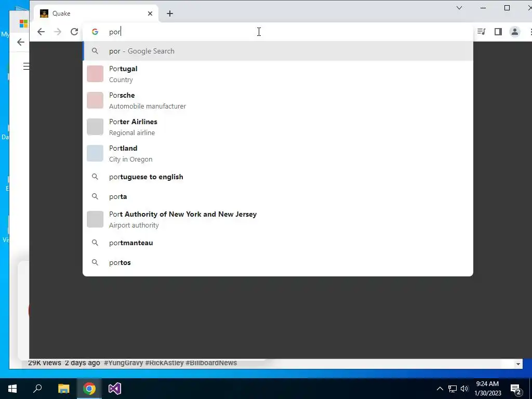Screen dimensions: 532x399
Task: Click the Porsche suggestion thumbnail
Action: (x=95, y=100)
